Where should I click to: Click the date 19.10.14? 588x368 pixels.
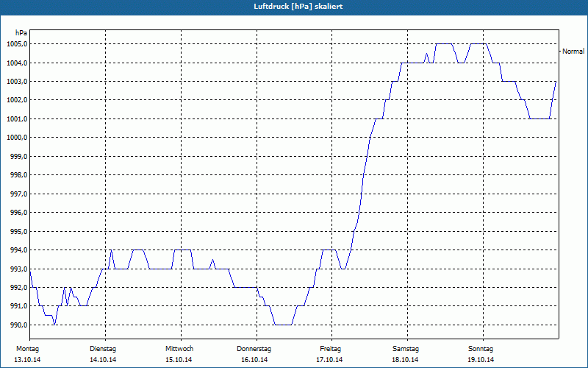(481, 360)
